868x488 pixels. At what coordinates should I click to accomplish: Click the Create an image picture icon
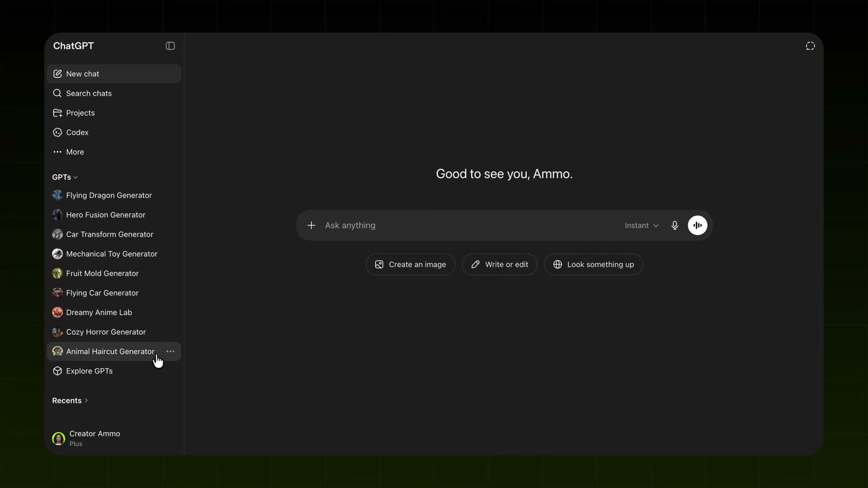(x=379, y=264)
